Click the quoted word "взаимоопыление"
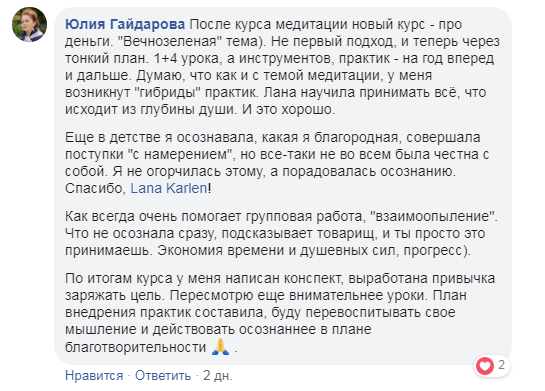 433,216
